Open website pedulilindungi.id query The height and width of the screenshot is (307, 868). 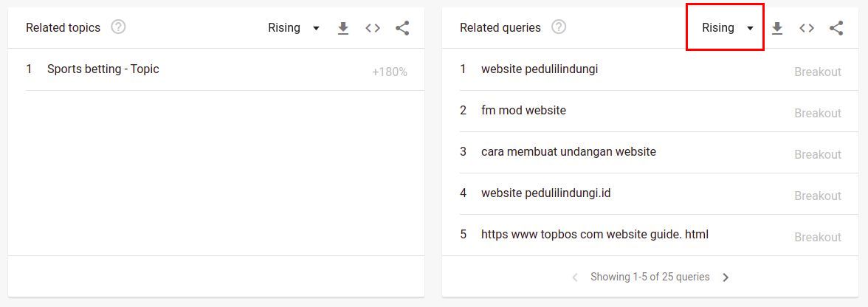point(545,193)
